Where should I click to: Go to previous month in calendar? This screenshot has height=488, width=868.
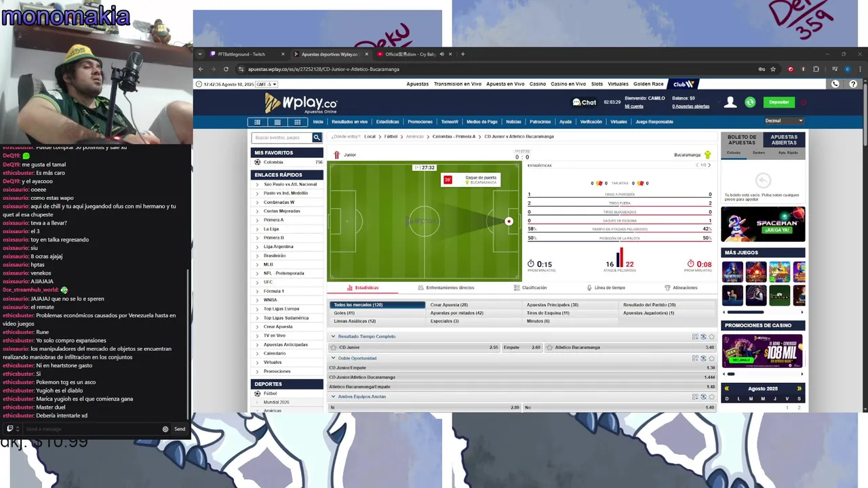tap(727, 388)
